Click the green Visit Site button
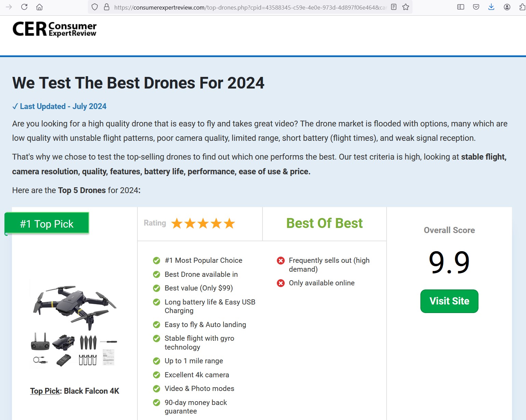 pos(449,301)
